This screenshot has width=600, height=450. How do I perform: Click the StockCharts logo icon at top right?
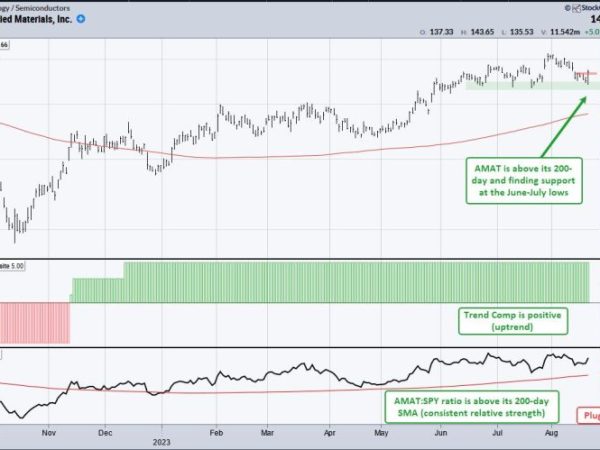pos(576,8)
